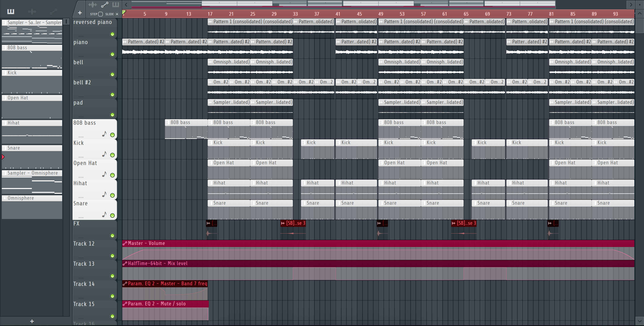This screenshot has height=326, width=644.
Task: Open piano roll icon on Open Hat track
Action: tap(104, 174)
